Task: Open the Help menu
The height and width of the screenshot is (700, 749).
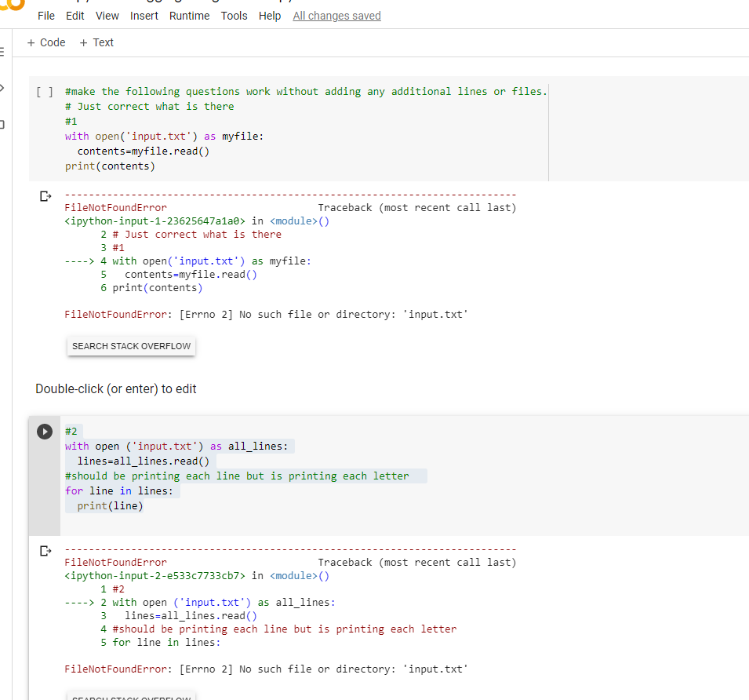Action: tap(270, 16)
